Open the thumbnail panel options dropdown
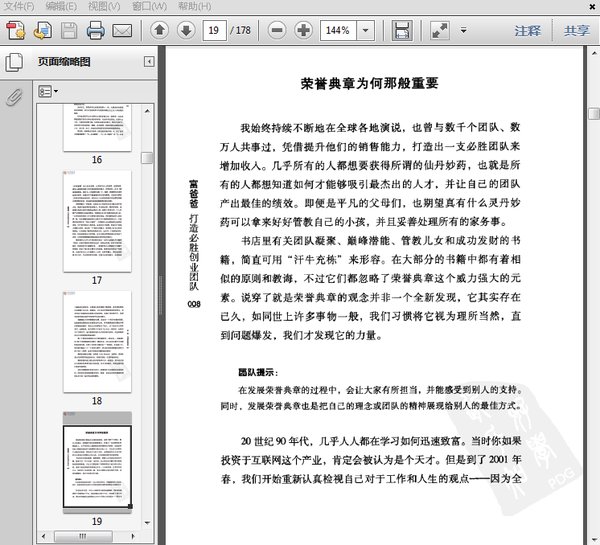Image resolution: width=600 pixels, height=545 pixels. pos(47,91)
